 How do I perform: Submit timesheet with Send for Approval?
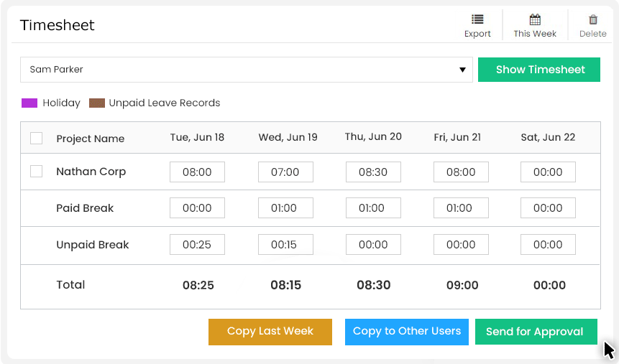point(536,332)
